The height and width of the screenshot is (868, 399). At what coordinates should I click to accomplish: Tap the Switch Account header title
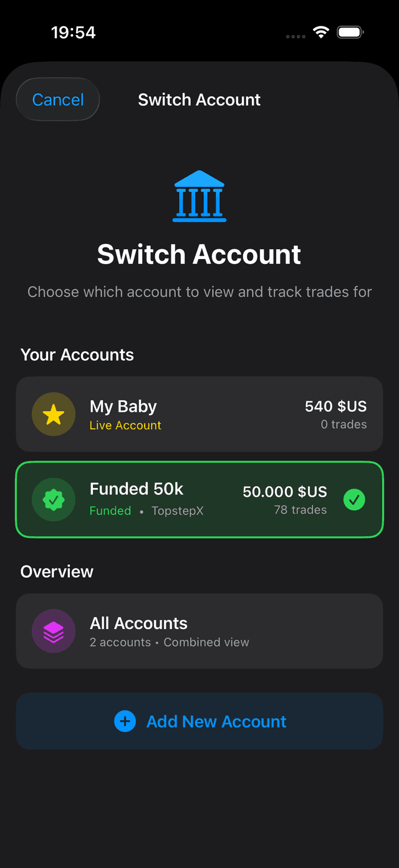click(x=199, y=99)
